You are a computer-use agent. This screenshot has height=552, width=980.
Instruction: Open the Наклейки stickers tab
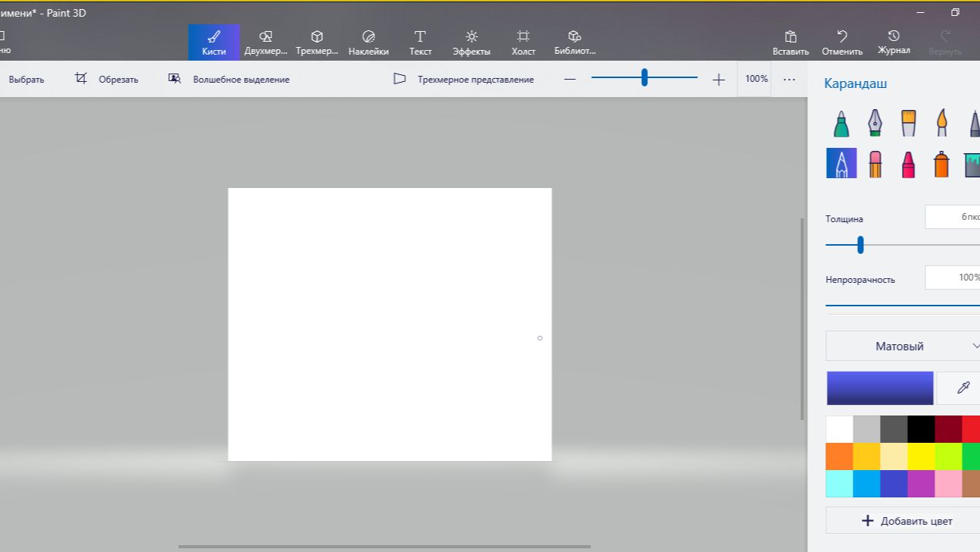(x=368, y=42)
